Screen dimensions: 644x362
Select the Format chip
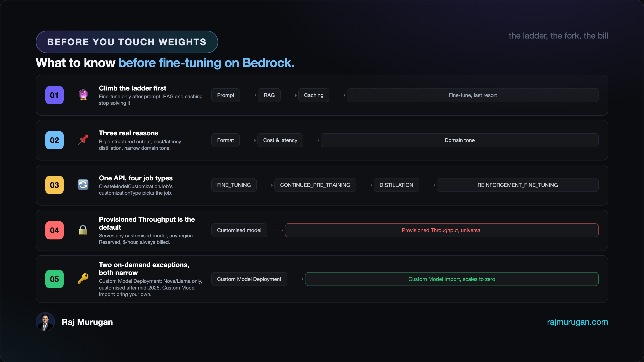226,140
